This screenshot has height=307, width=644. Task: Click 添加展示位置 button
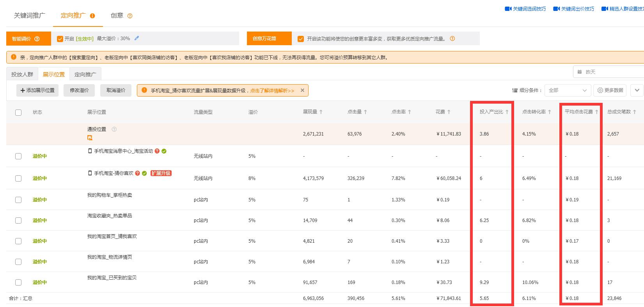[37, 90]
